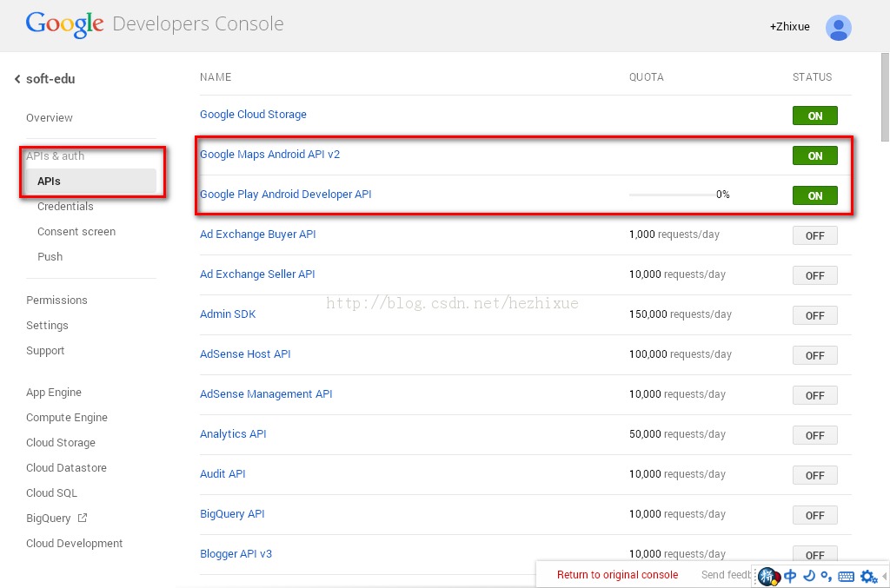Open App Engine in sidebar
This screenshot has height=588, width=890.
pyautogui.click(x=54, y=393)
